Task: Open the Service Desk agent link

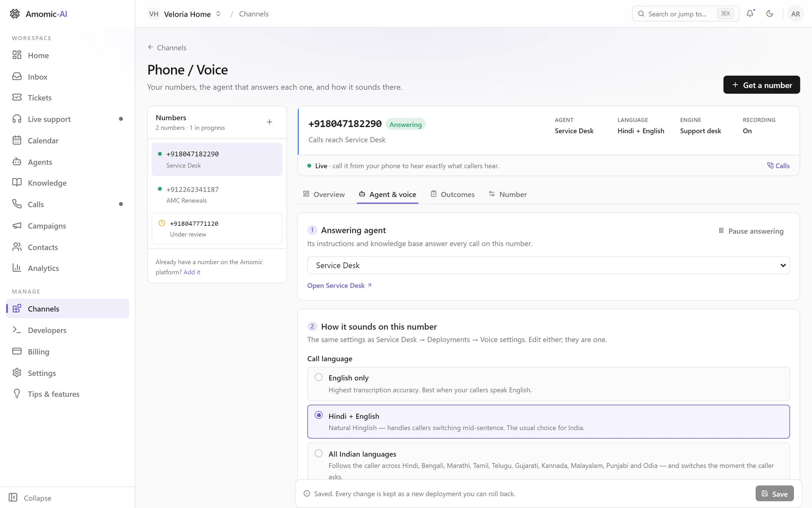Action: [x=339, y=285]
